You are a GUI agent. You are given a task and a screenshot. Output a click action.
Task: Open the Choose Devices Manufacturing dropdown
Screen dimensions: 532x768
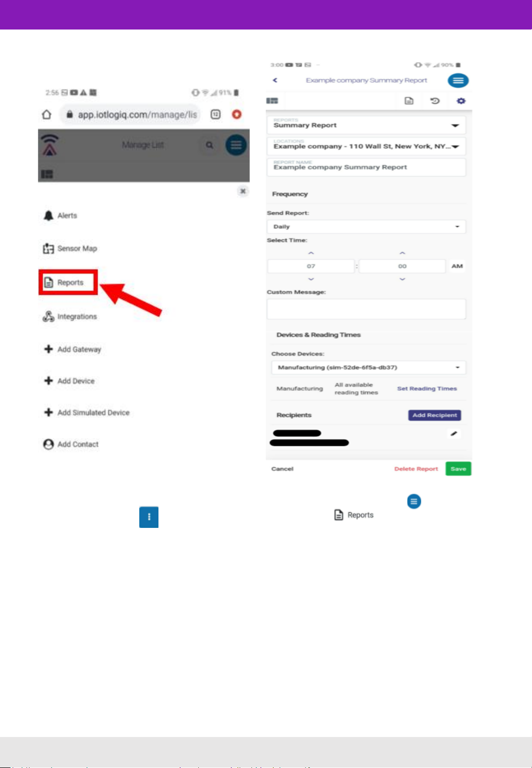click(x=369, y=368)
